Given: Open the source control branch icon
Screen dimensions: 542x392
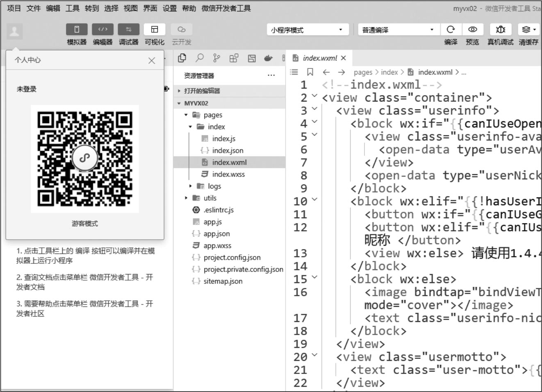Looking at the screenshot, I should [x=216, y=58].
